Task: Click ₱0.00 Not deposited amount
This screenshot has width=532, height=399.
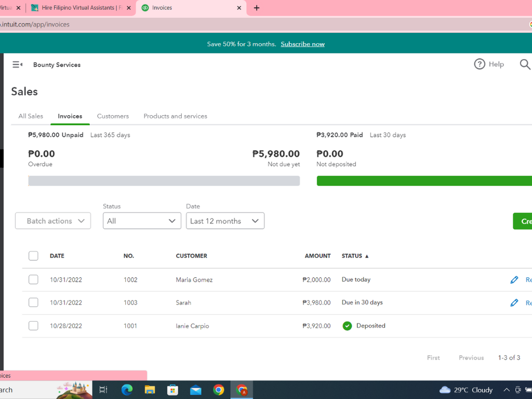Action: 330,154
